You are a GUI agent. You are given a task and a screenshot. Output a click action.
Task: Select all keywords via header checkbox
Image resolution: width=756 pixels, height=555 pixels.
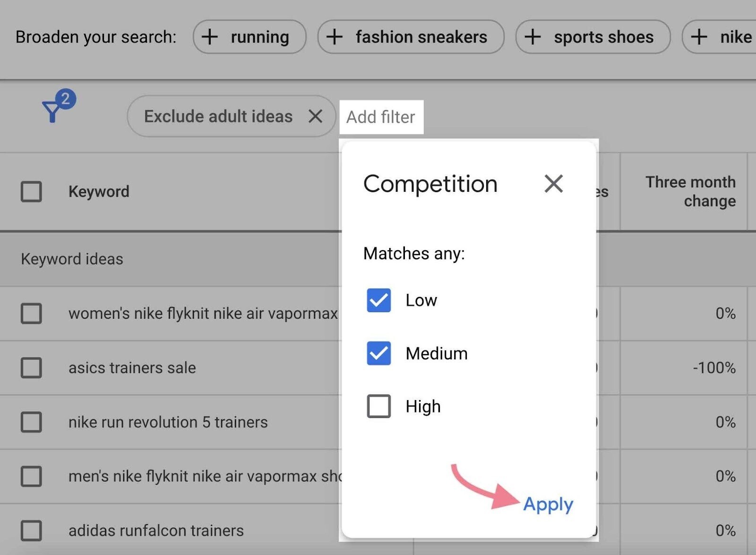point(31,192)
